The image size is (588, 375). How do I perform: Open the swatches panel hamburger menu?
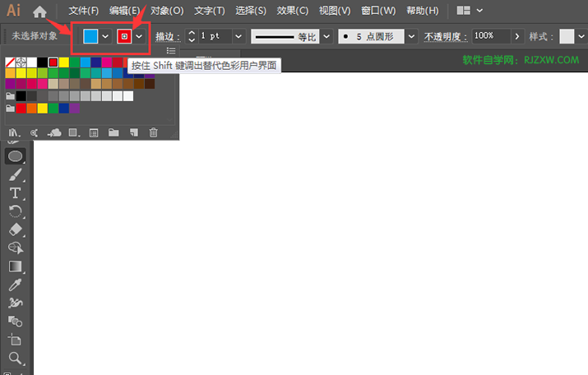tap(171, 51)
